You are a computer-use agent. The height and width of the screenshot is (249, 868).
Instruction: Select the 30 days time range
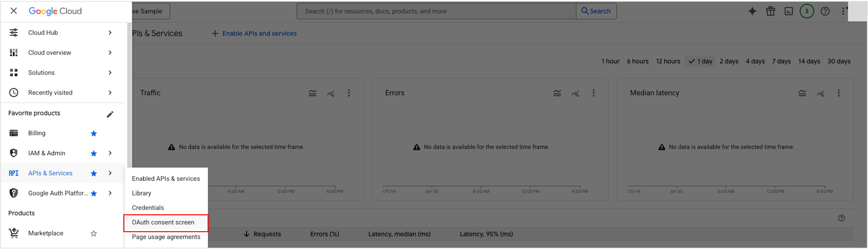point(839,61)
